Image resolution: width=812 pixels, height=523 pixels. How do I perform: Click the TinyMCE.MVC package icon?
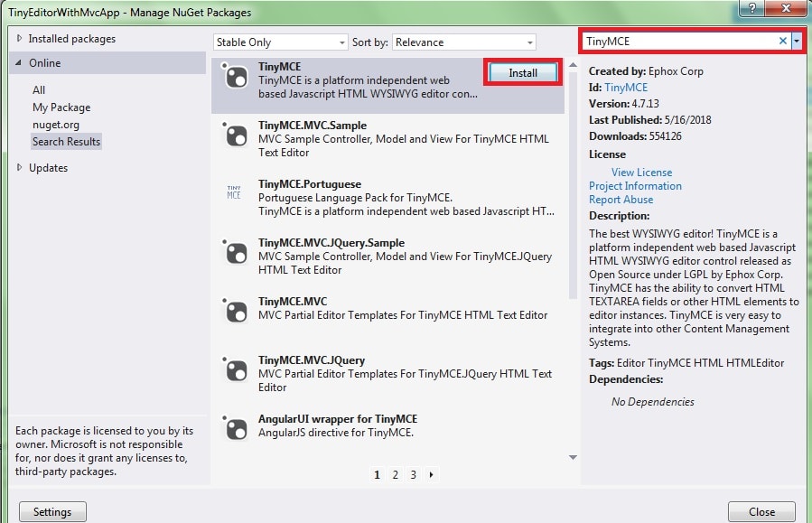click(235, 313)
